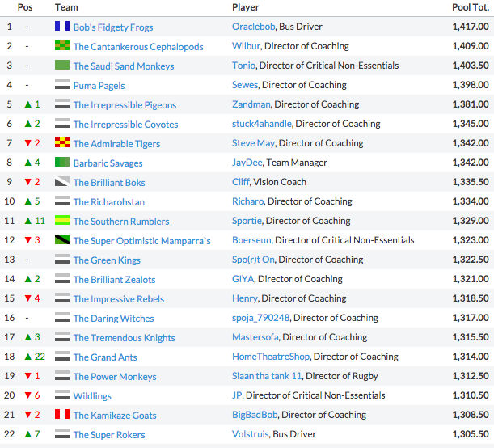Click the green up arrow in row 22
This screenshot has width=494, height=448.
(x=28, y=434)
